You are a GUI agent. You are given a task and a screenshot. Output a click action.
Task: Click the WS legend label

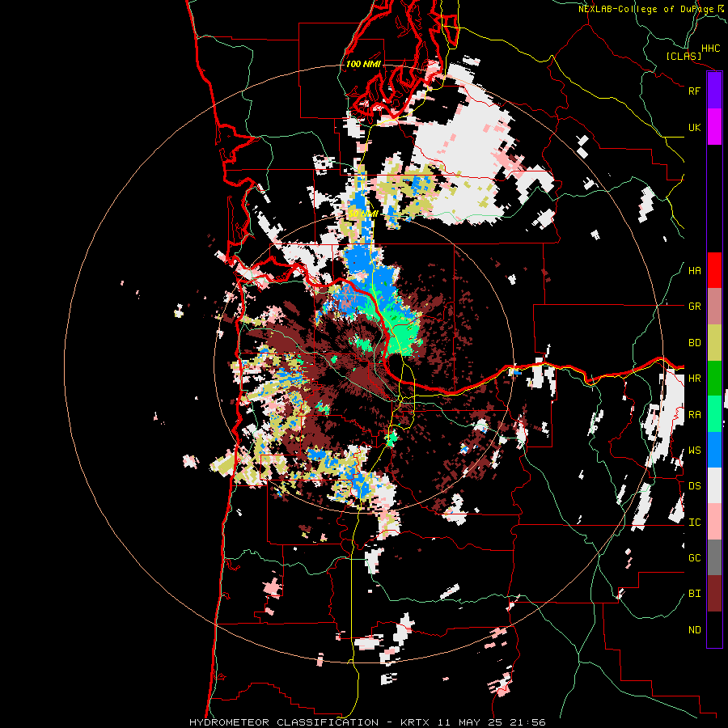tap(694, 451)
